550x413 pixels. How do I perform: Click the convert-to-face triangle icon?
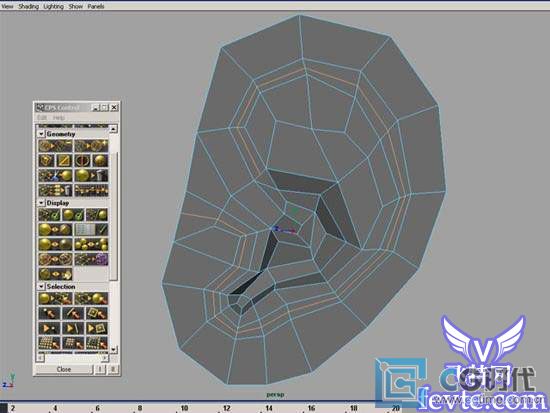(x=97, y=328)
